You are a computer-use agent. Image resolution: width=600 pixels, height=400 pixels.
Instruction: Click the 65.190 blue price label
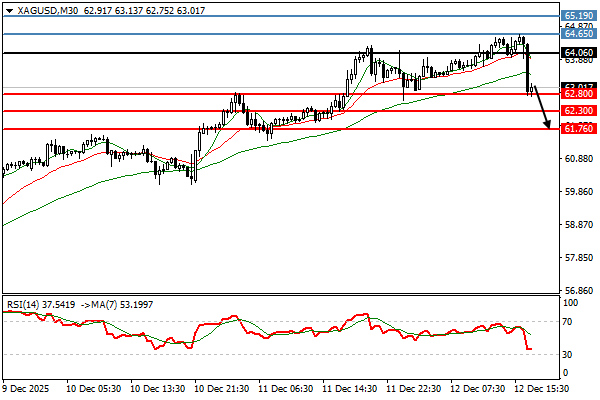(579, 16)
